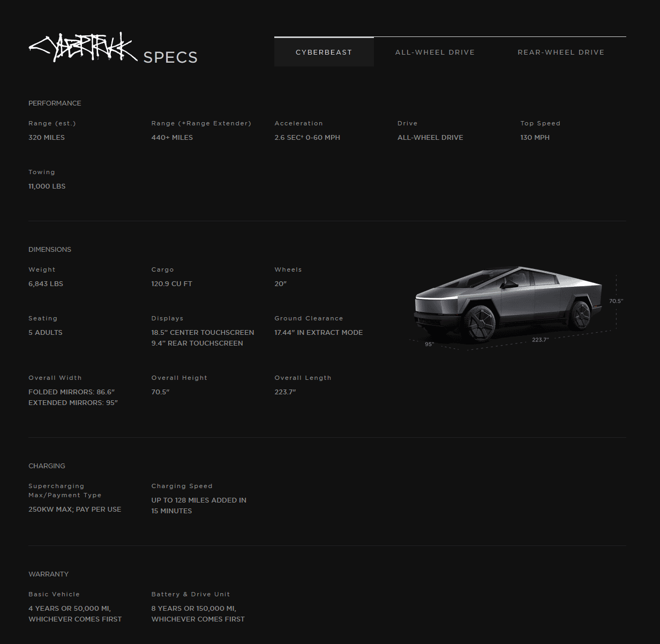Click the '130 MPH' top speed value
The height and width of the screenshot is (644, 660).
(x=535, y=137)
